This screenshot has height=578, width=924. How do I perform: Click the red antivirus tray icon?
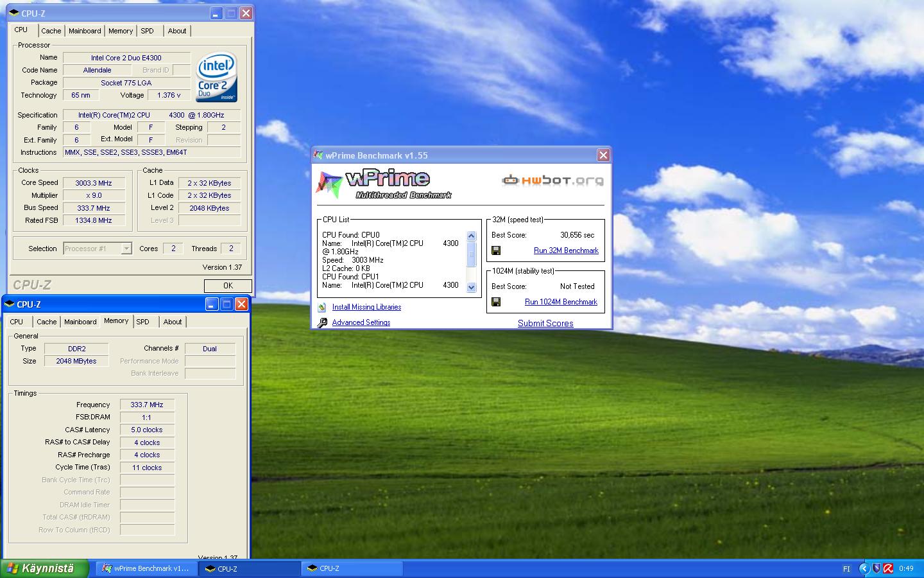[889, 568]
